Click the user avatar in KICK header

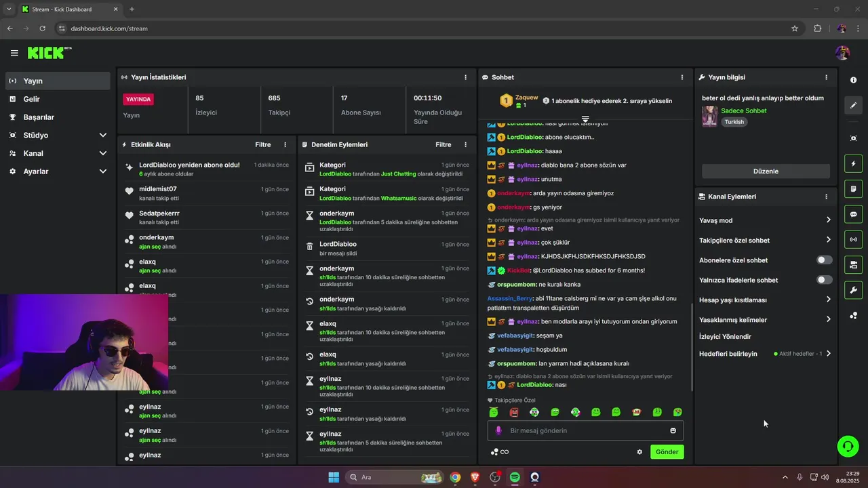pos(843,53)
